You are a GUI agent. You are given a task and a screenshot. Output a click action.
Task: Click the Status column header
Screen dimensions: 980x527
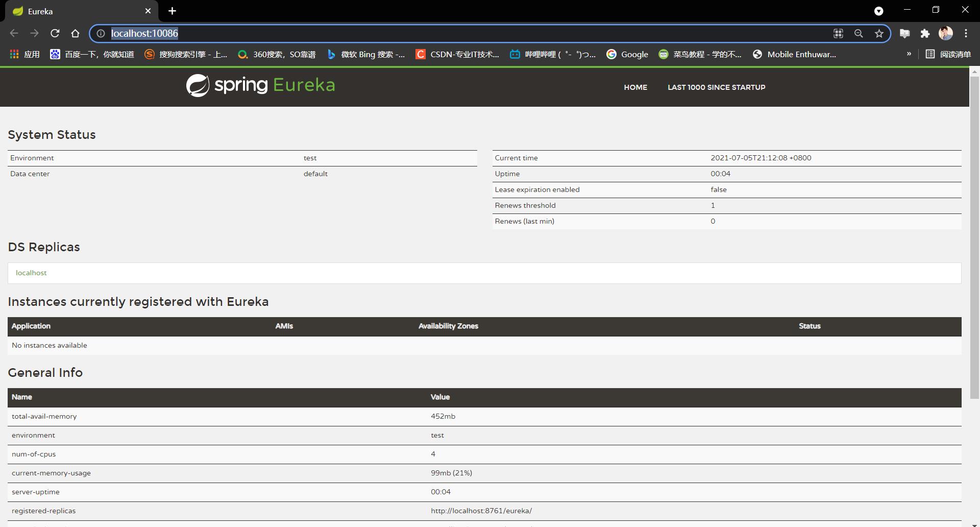[810, 326]
